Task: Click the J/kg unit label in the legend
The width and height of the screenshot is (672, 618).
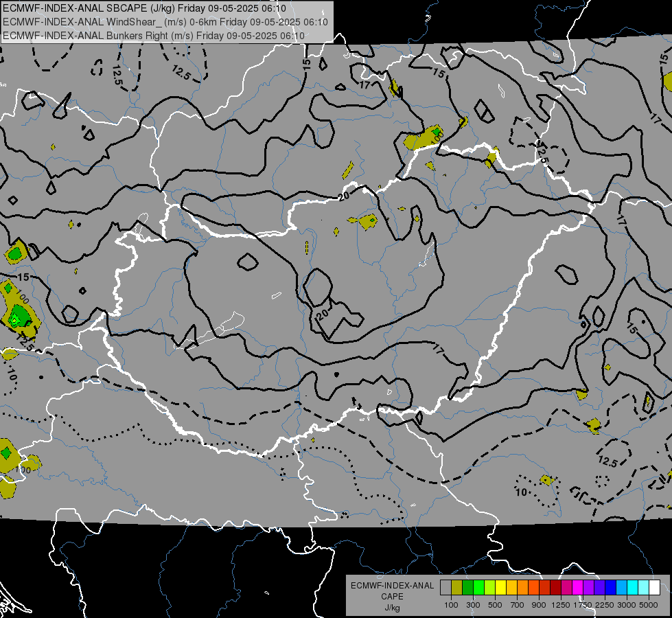Action: (392, 607)
